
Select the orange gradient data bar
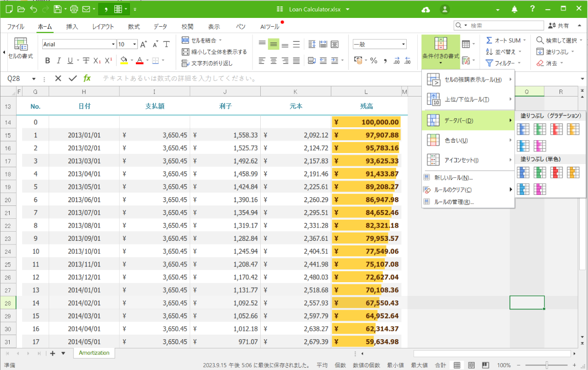click(573, 130)
